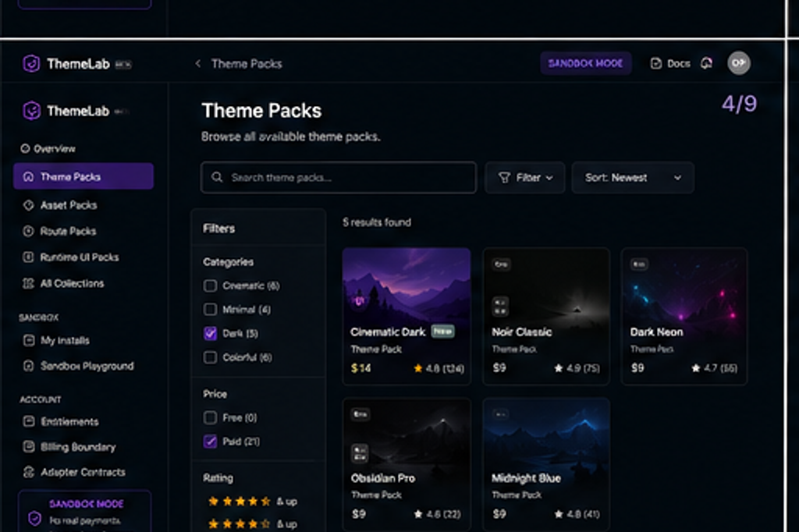Open Entitlements in the sidebar
The image size is (799, 532).
(61, 421)
